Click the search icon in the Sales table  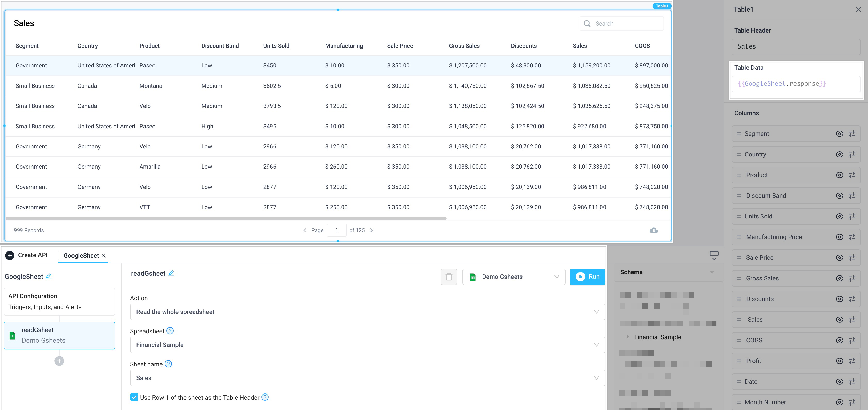point(587,23)
